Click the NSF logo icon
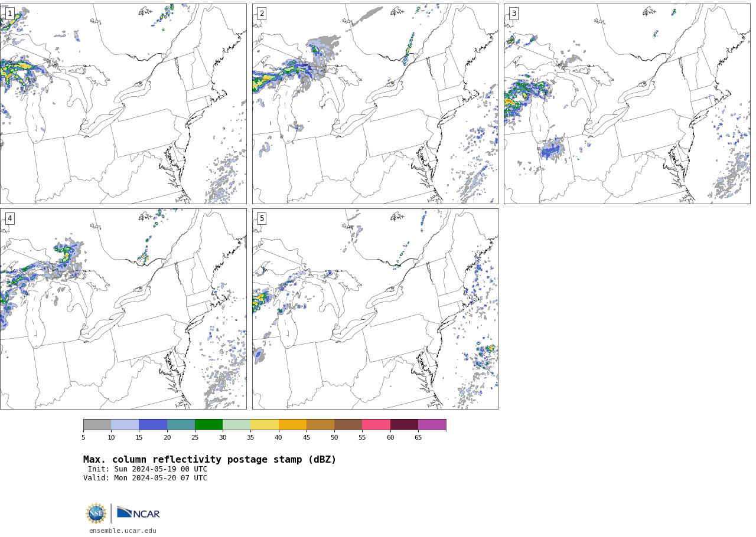Image resolution: width=756 pixels, height=537 pixels. (96, 513)
